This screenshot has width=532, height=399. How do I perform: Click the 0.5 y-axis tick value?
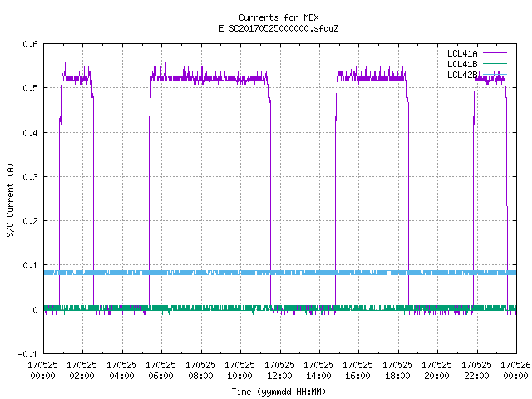pyautogui.click(x=30, y=88)
